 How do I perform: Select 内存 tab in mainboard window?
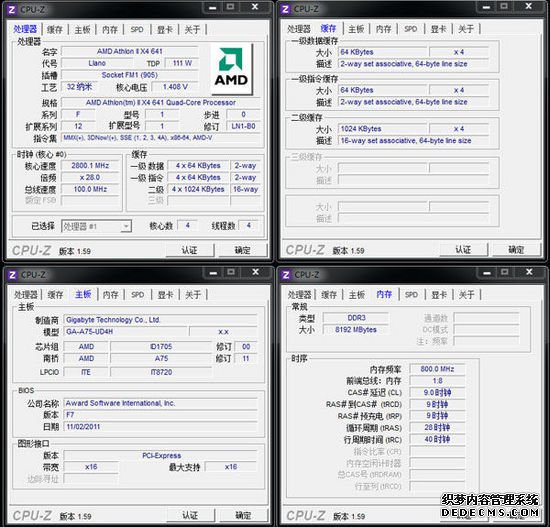[x=110, y=294]
